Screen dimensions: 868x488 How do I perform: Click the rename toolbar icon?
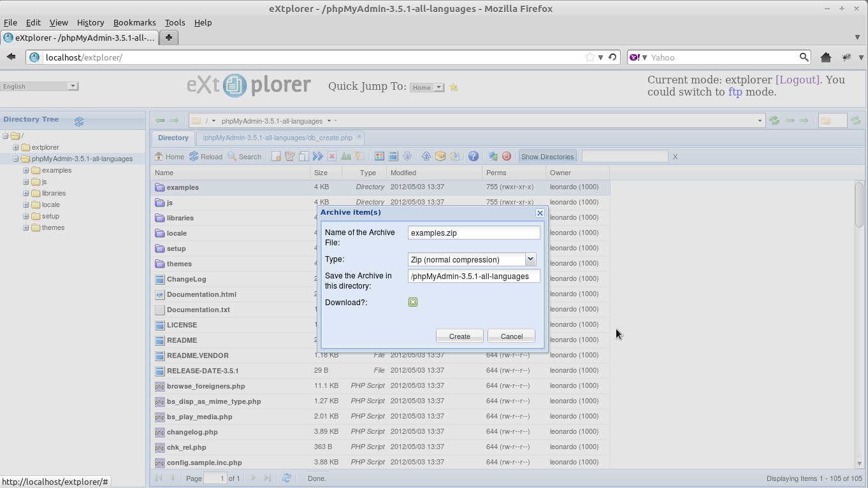click(346, 157)
